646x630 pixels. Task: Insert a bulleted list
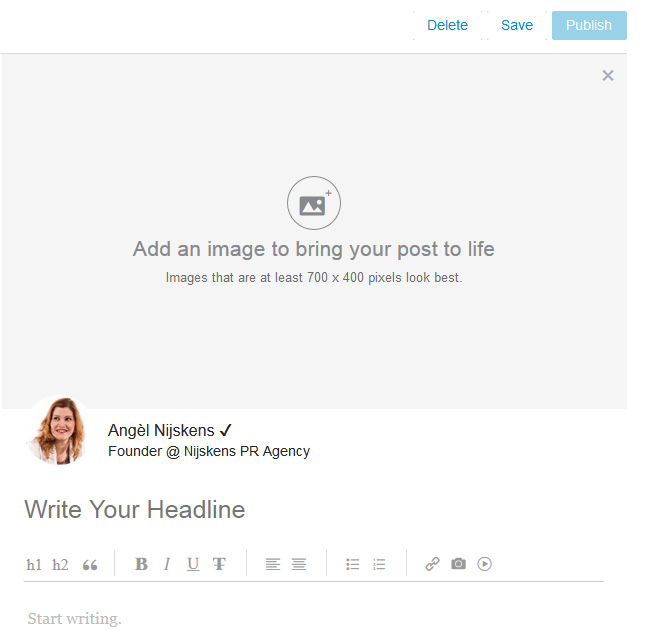click(352, 564)
